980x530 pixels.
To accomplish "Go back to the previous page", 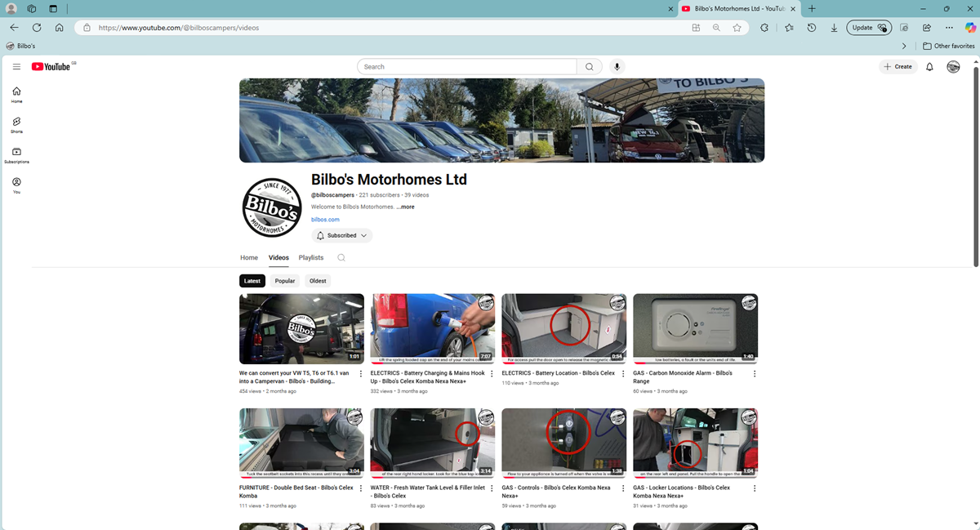I will (x=14, y=28).
